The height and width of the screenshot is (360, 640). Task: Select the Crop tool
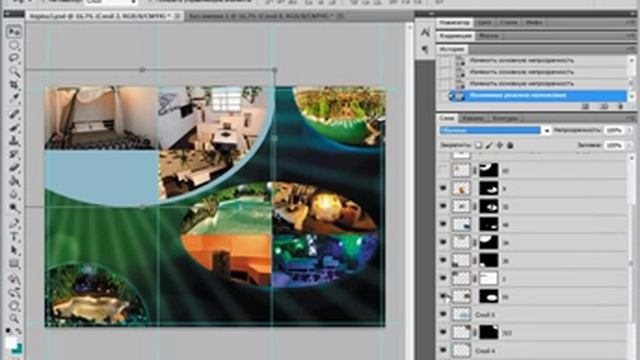point(15,84)
